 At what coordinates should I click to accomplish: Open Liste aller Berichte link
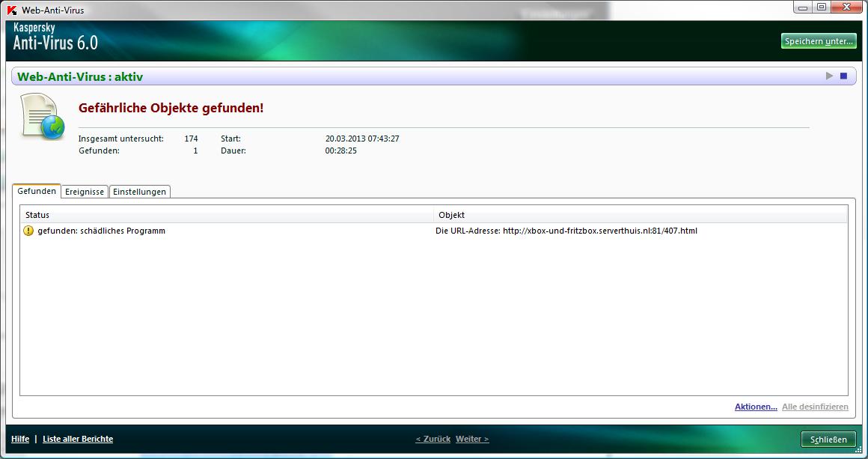[x=78, y=439]
